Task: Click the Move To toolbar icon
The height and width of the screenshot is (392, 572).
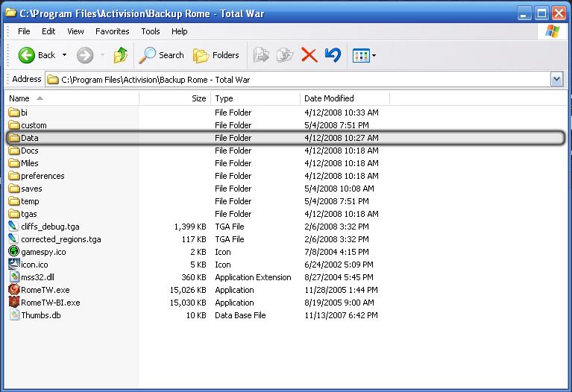Action: [261, 55]
